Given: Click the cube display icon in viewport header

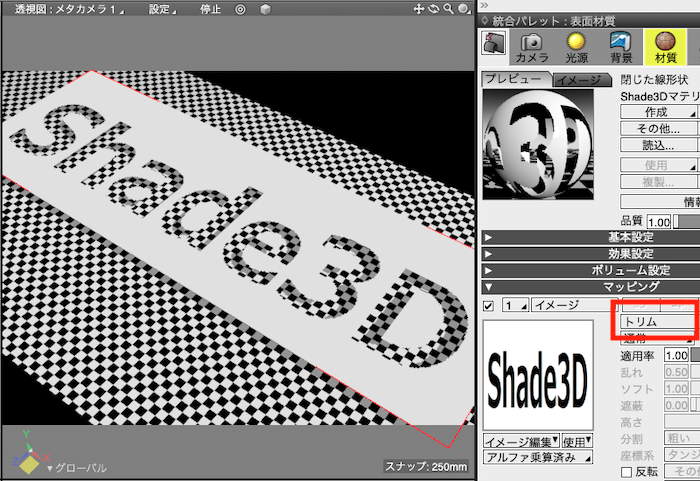Looking at the screenshot, I should pos(265,9).
